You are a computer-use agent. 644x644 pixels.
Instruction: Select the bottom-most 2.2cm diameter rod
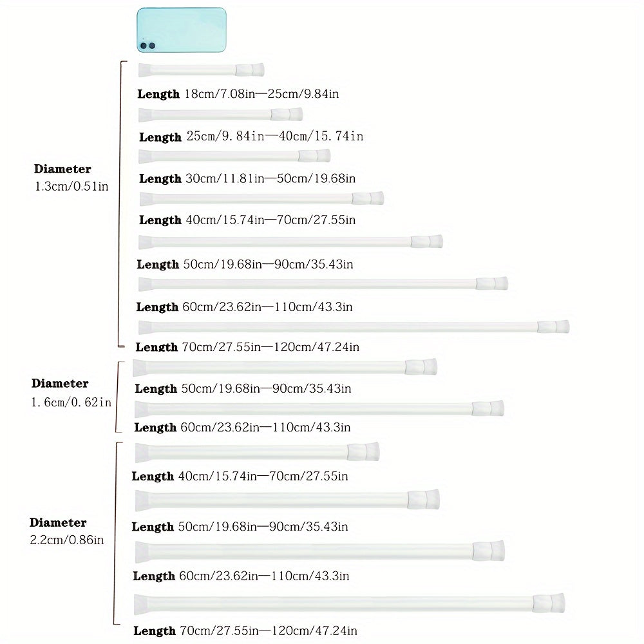[349, 603]
